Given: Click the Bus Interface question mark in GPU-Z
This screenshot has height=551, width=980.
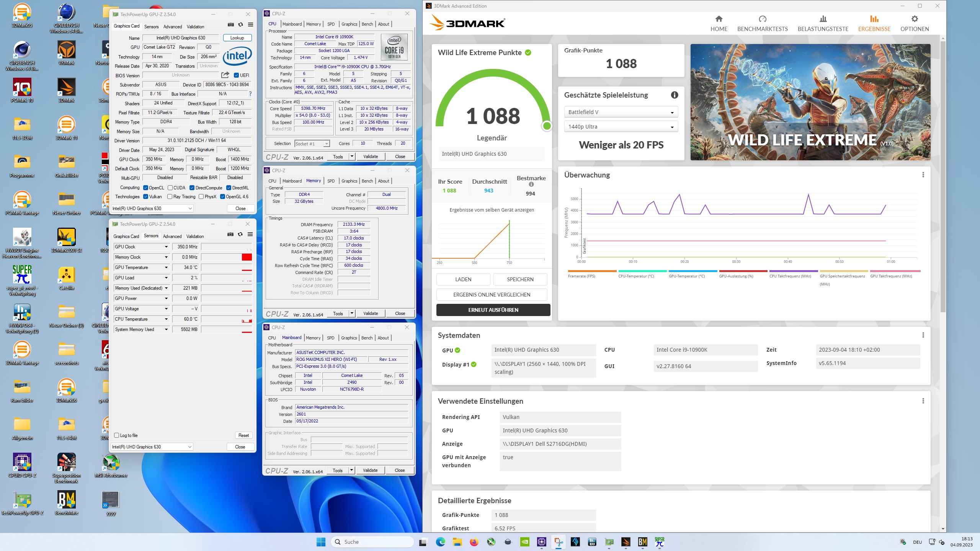Looking at the screenshot, I should point(250,94).
